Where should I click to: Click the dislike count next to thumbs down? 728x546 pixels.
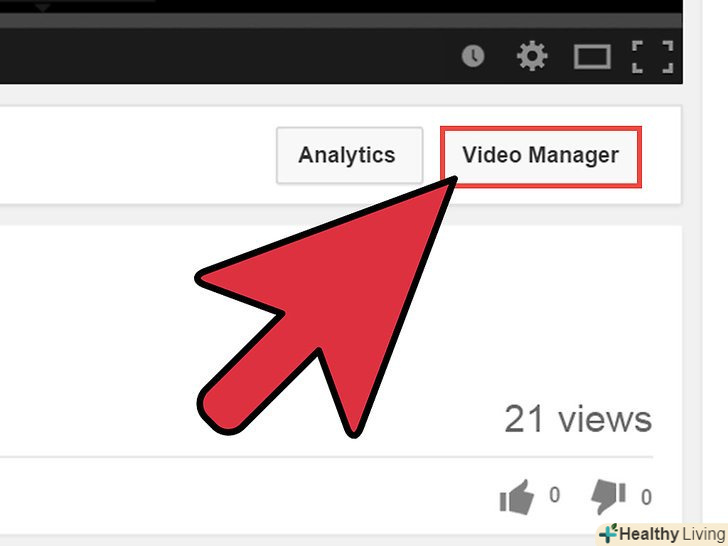pos(646,497)
